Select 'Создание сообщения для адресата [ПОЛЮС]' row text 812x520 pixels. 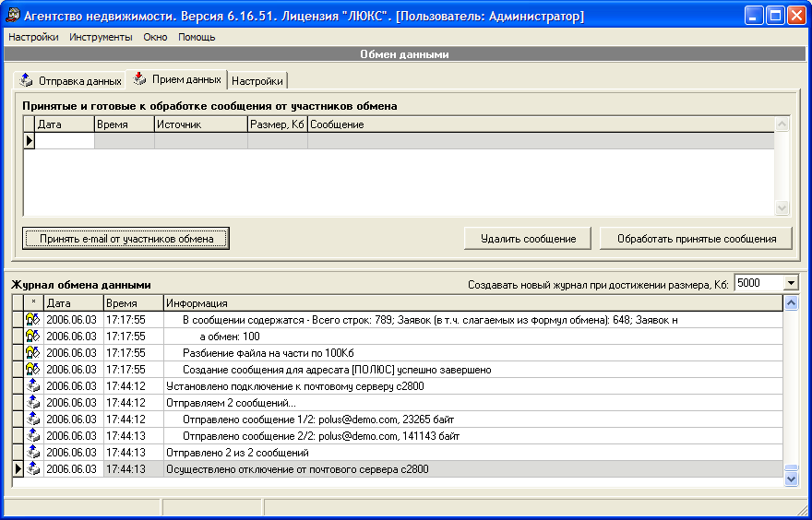click(337, 370)
